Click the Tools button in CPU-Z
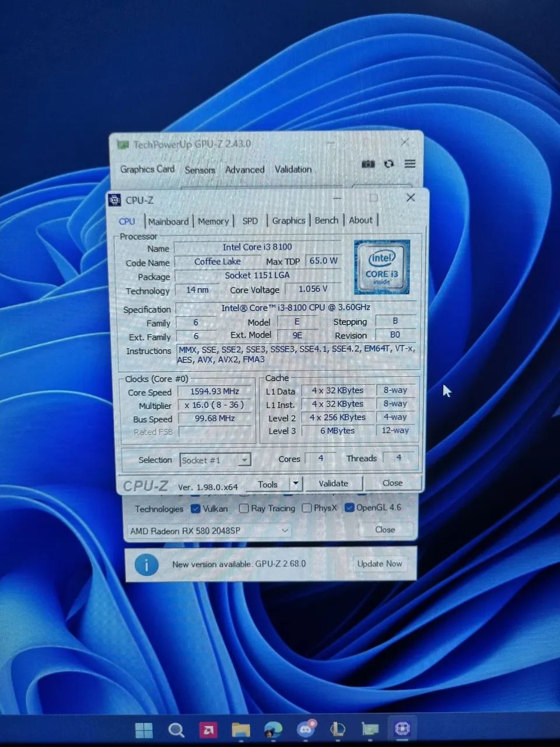Viewport: 560px width, 747px height. [267, 484]
